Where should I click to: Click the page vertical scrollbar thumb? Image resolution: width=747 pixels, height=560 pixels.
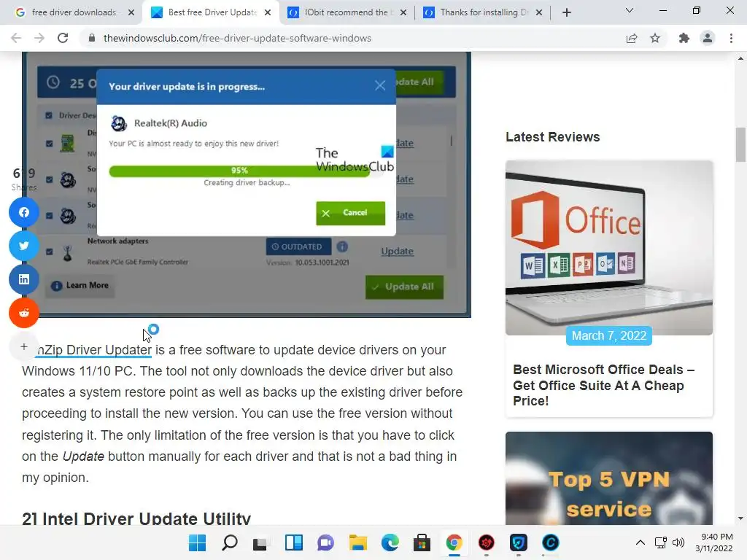740,145
